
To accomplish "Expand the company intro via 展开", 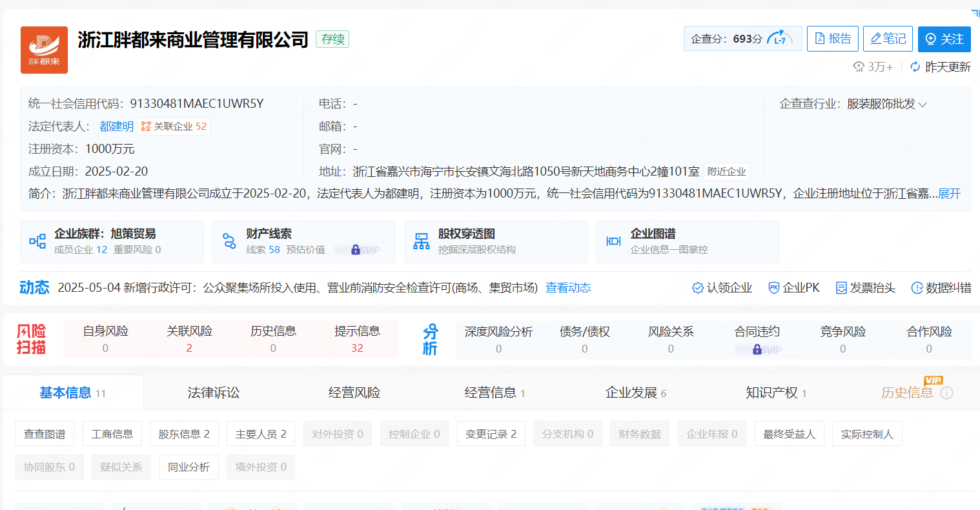I will 949,194.
